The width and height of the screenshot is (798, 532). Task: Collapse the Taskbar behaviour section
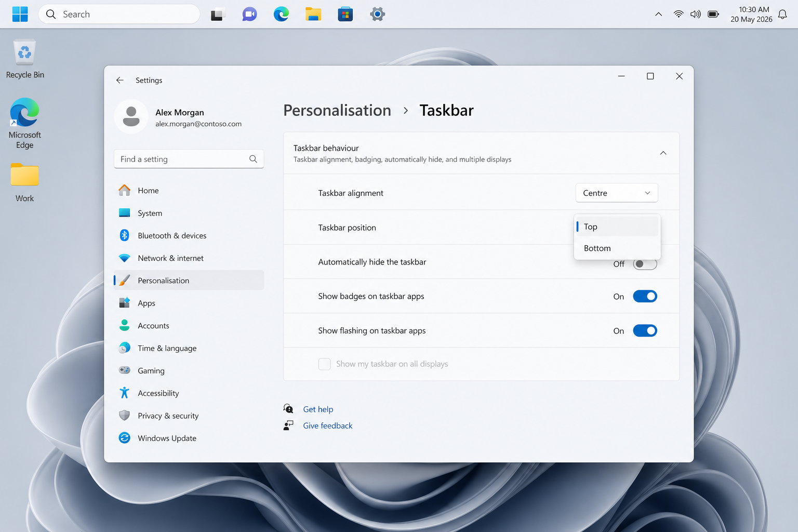click(x=663, y=153)
